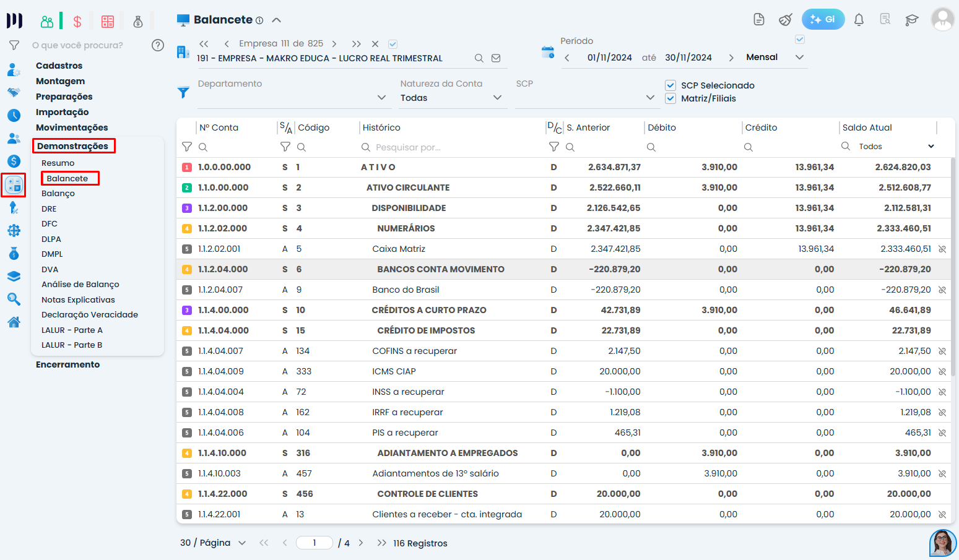The height and width of the screenshot is (560, 959).
Task: Click the calendar icon beside Período
Action: pyautogui.click(x=548, y=53)
